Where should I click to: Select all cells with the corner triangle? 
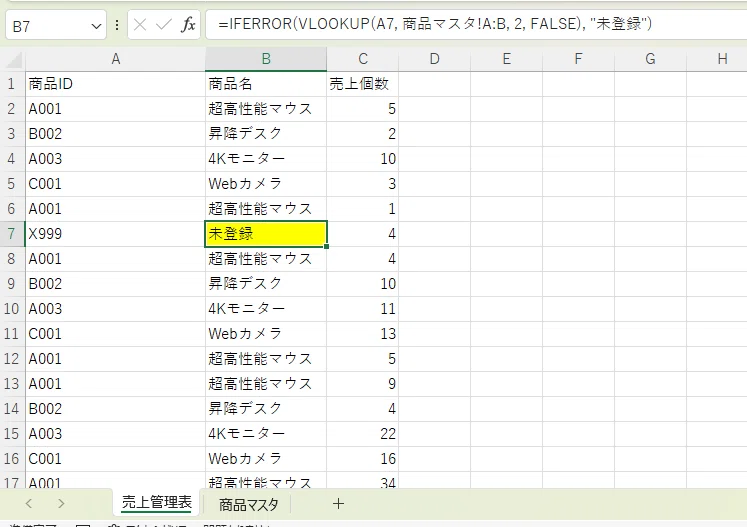point(13,59)
